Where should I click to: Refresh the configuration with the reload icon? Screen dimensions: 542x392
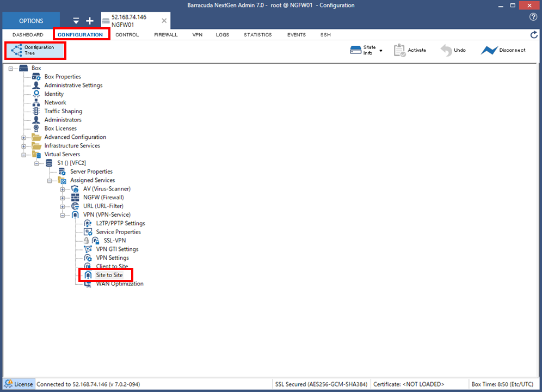pyautogui.click(x=534, y=35)
